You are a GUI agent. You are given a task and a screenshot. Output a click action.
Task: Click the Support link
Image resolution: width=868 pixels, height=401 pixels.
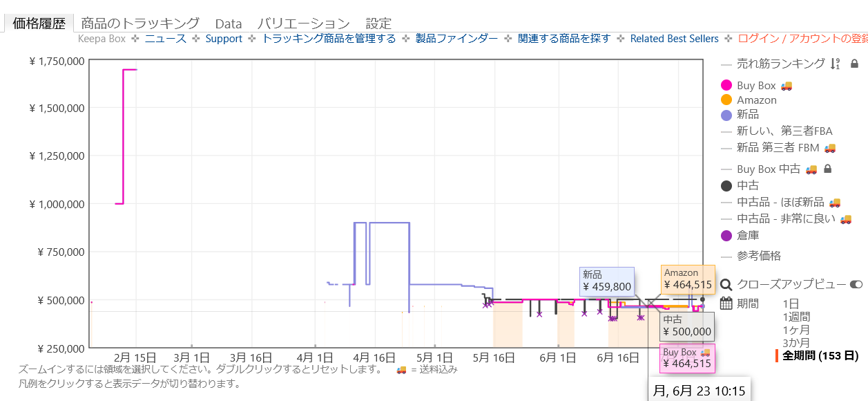224,39
